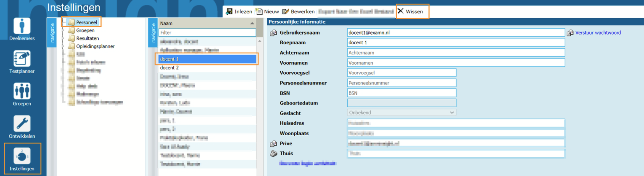Select the Resultaten folder in tree
Image resolution: width=644 pixels, height=176 pixels.
pos(87,38)
